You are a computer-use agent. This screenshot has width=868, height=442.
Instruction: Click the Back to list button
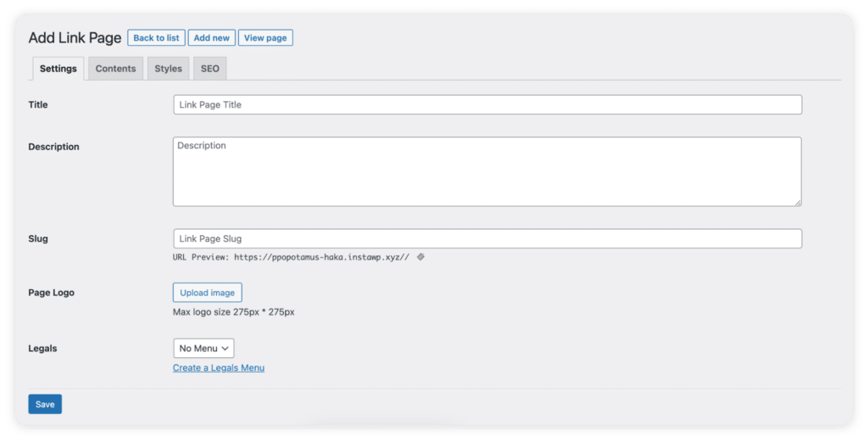click(156, 37)
